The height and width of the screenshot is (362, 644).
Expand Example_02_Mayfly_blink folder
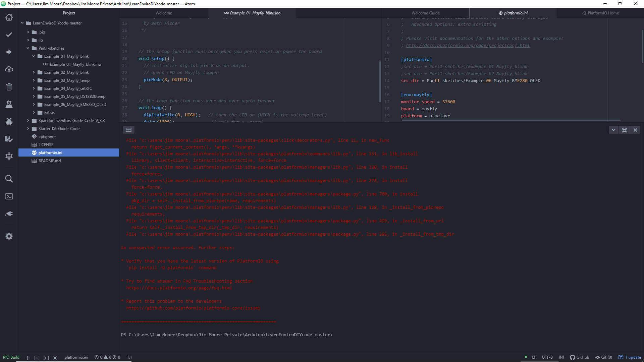click(x=34, y=72)
